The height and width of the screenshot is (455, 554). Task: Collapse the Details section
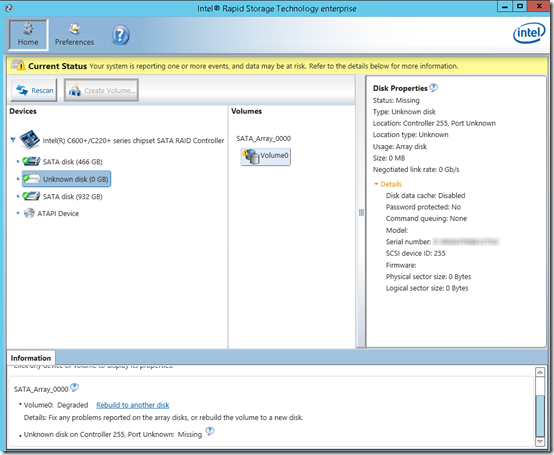[376, 184]
